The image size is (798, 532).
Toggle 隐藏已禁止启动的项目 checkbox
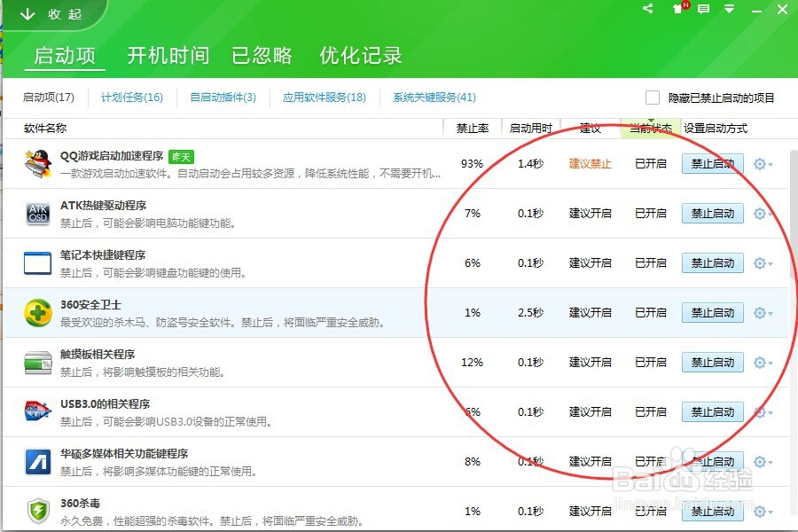click(x=653, y=98)
